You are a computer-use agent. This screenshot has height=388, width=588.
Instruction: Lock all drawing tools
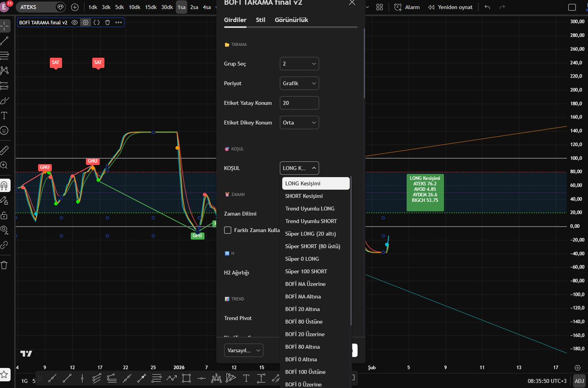pyautogui.click(x=4, y=215)
